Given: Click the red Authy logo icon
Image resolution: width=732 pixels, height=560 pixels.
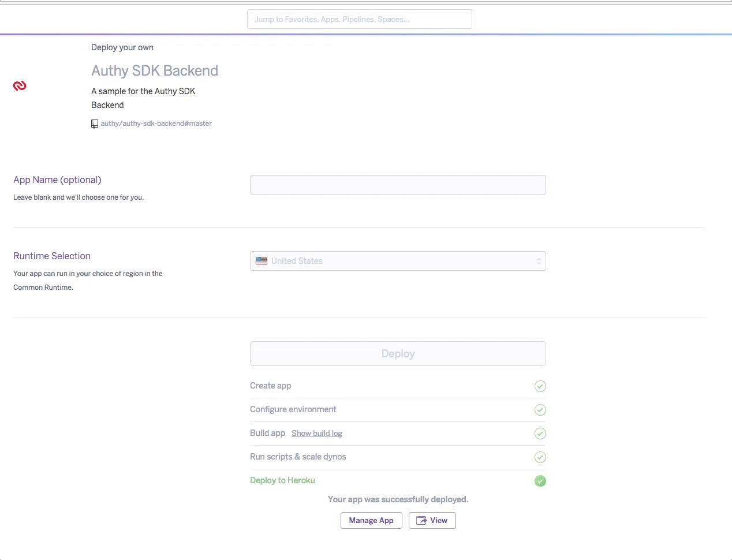Looking at the screenshot, I should (x=20, y=86).
